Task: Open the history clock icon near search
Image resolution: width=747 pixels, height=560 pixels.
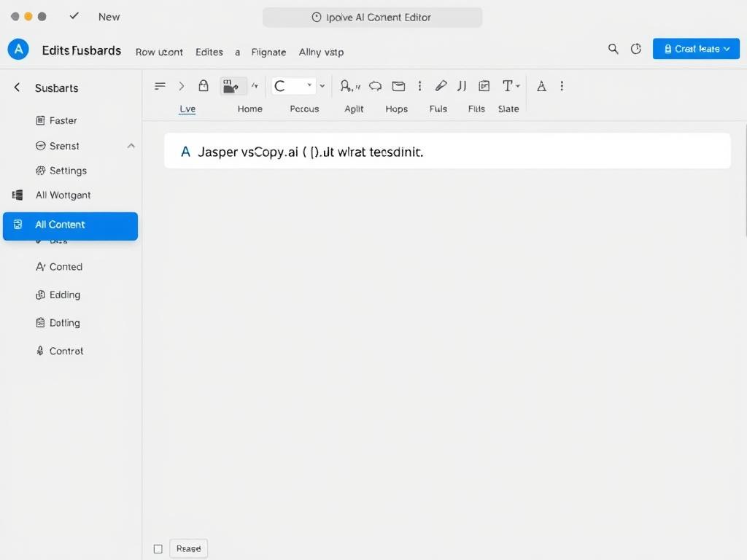Action: pos(635,49)
